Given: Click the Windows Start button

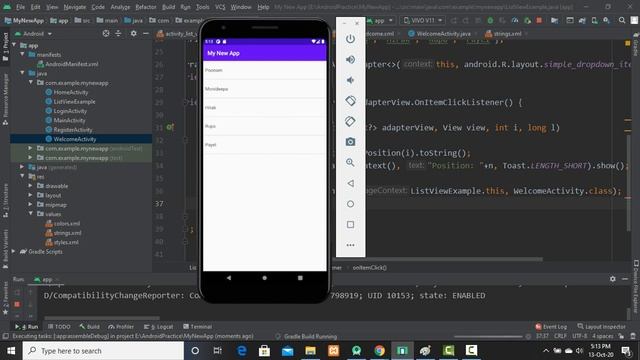Looking at the screenshot, I should (x=11, y=351).
